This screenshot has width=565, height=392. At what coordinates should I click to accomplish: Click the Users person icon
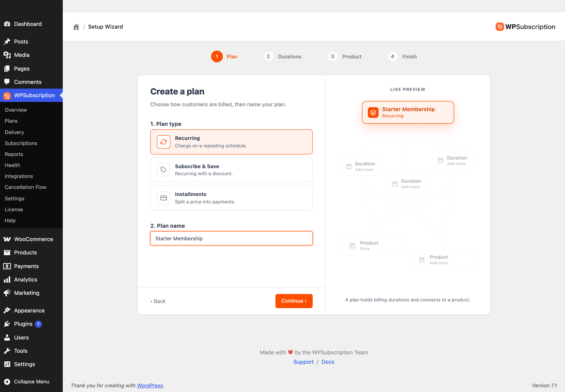pyautogui.click(x=7, y=338)
